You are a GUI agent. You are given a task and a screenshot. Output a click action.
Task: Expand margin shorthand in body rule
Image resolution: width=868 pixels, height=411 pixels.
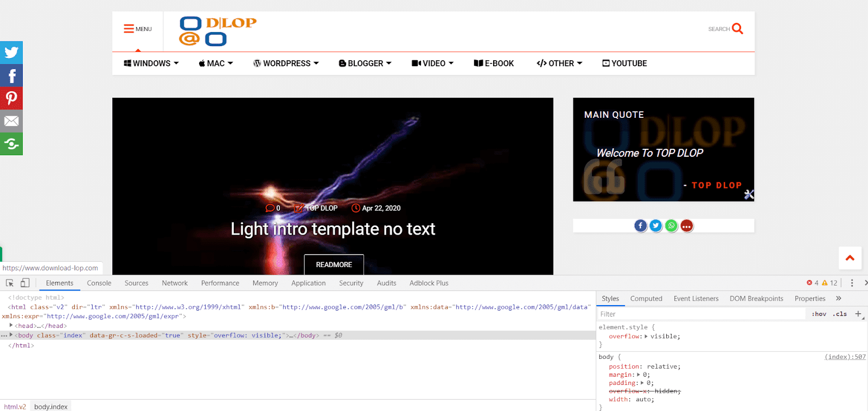click(x=639, y=375)
